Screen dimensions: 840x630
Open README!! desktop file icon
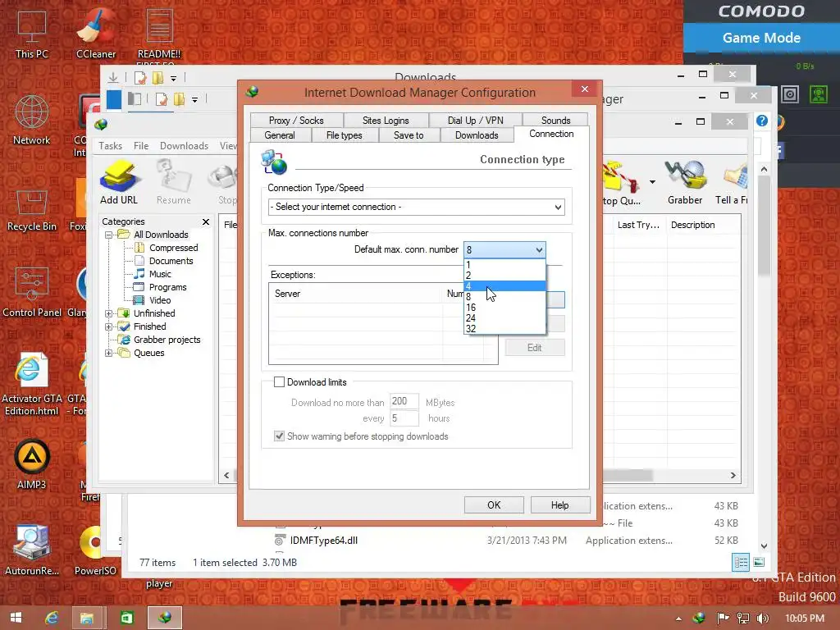159,34
